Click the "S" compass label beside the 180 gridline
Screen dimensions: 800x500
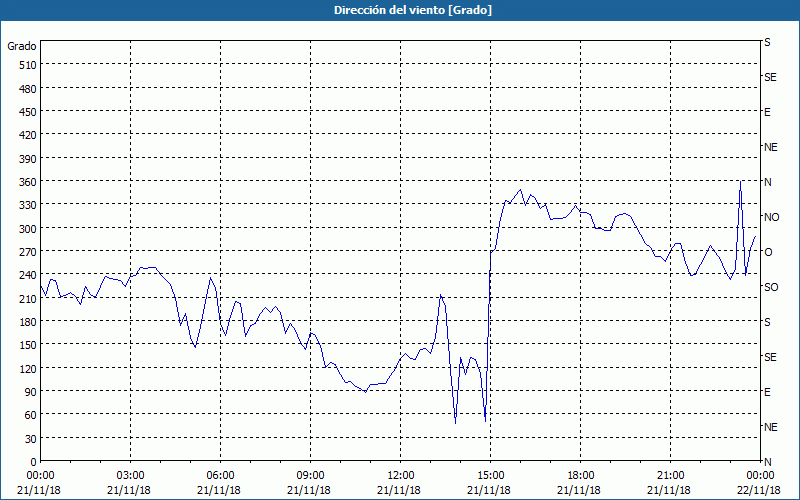tap(767, 322)
